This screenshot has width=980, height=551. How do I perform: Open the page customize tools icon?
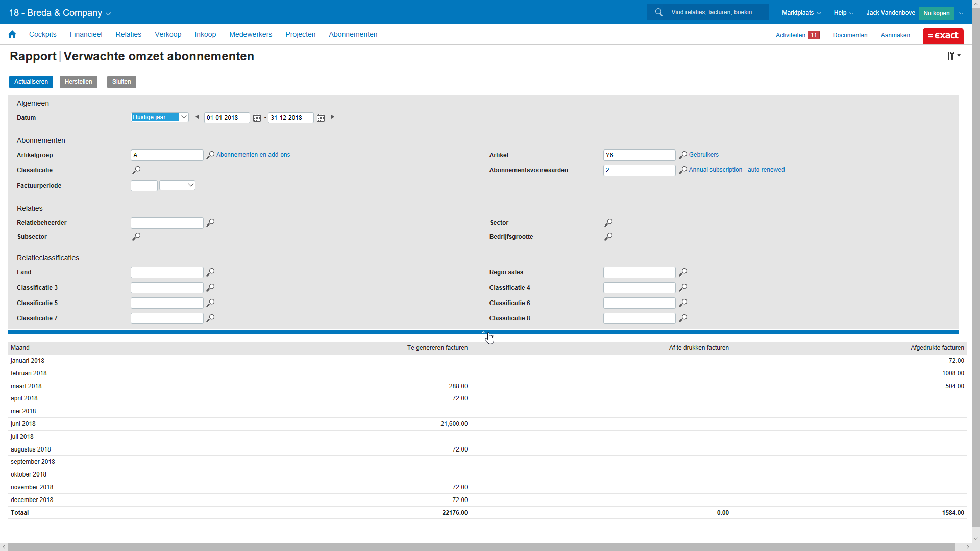953,56
